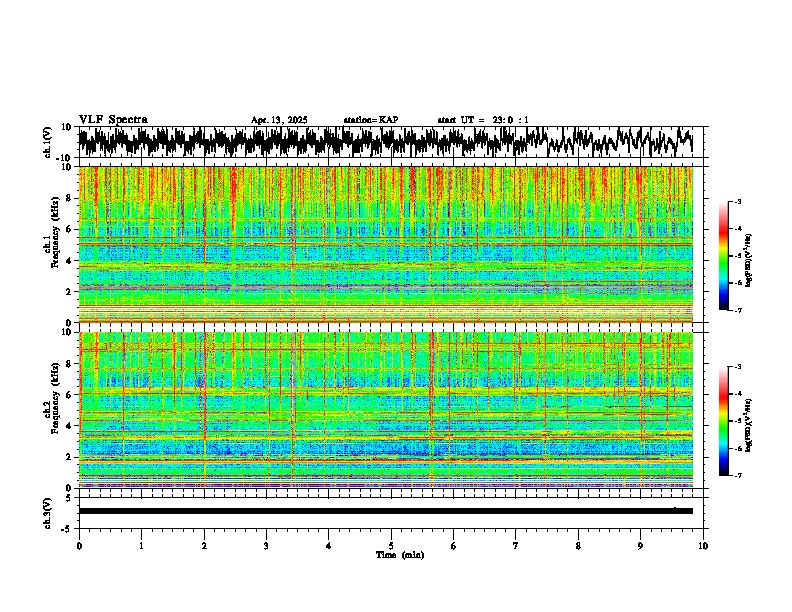792x612 pixels.
Task: Click the "-7" label on ch.2 color scale
Action: [737, 476]
